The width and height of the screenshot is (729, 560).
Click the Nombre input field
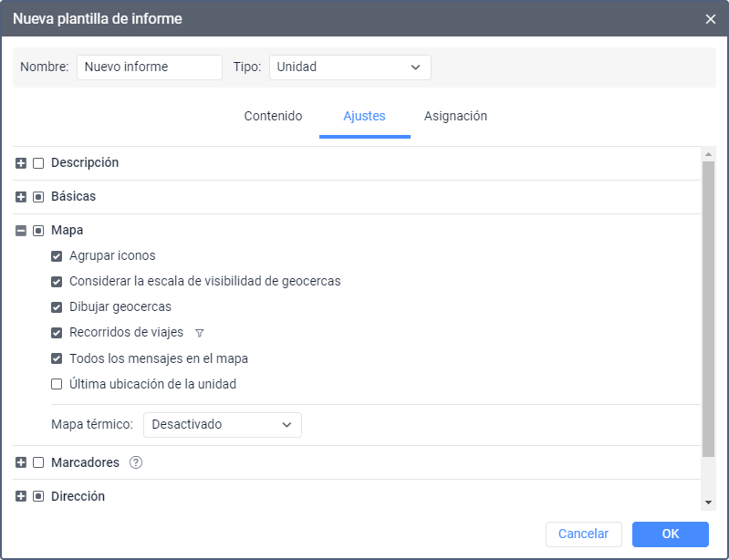click(149, 67)
